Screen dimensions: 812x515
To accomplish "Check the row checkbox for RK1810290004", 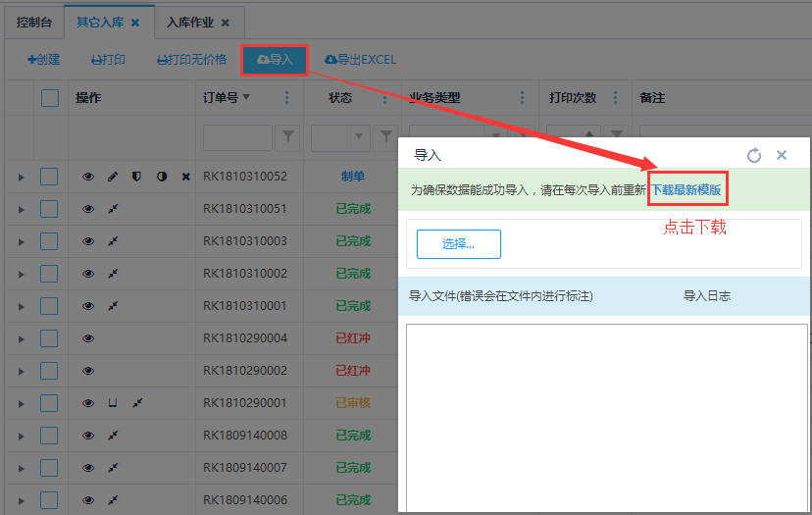I will coord(50,338).
